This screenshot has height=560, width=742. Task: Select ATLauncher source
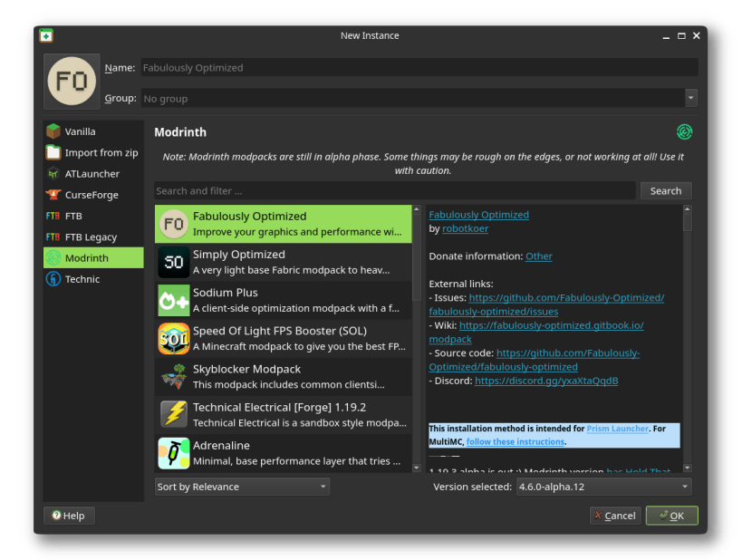(x=93, y=174)
